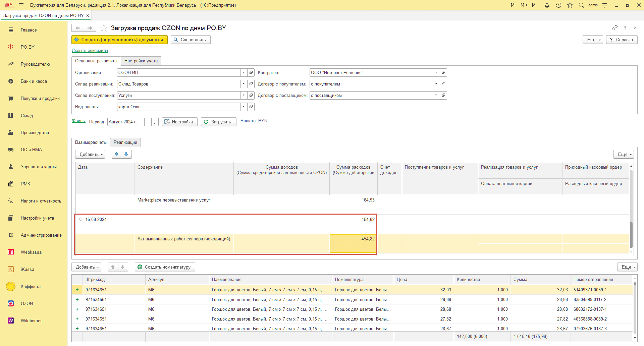Click Создать номенклатуру button
Screen dimensions: 644x346
pyautogui.click(x=165, y=267)
